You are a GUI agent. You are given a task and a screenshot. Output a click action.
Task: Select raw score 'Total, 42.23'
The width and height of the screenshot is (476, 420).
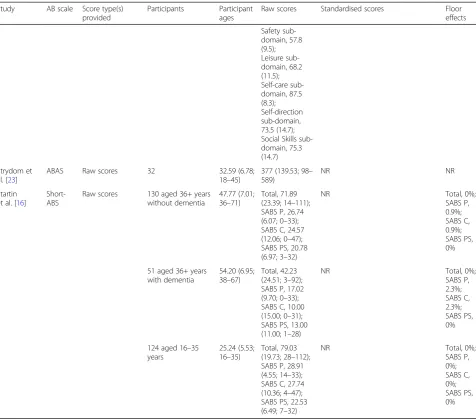[279, 271]
